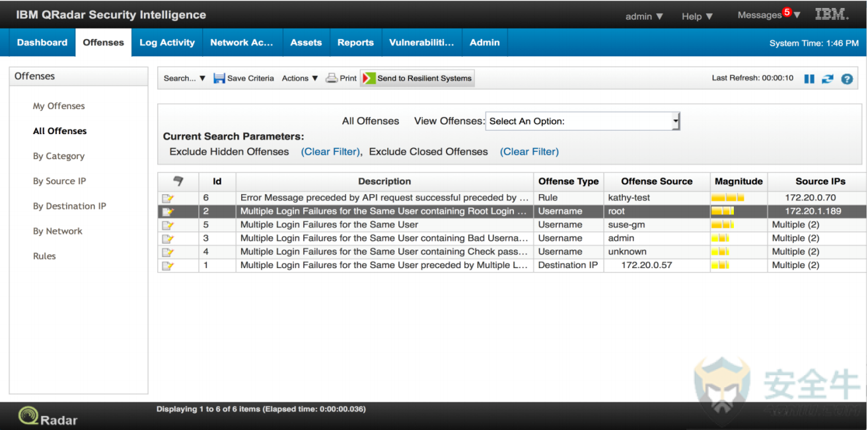Click Send to Resilient Systems button

coord(417,78)
